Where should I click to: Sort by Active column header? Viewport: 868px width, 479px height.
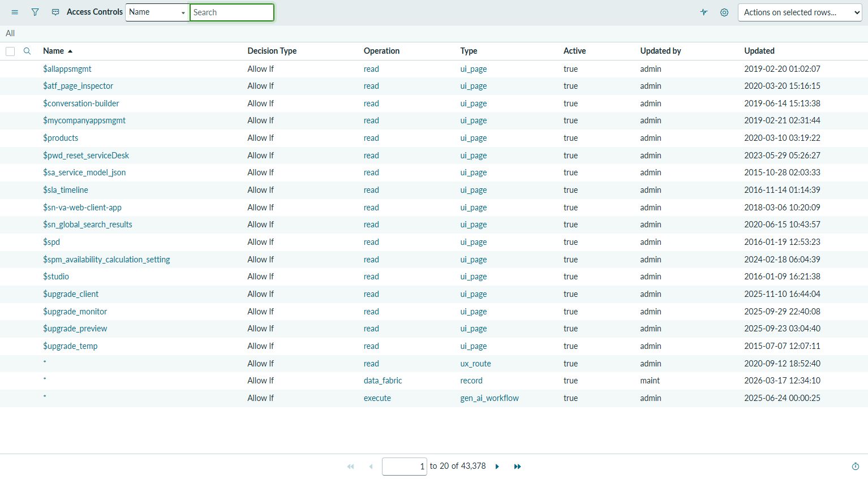click(574, 51)
